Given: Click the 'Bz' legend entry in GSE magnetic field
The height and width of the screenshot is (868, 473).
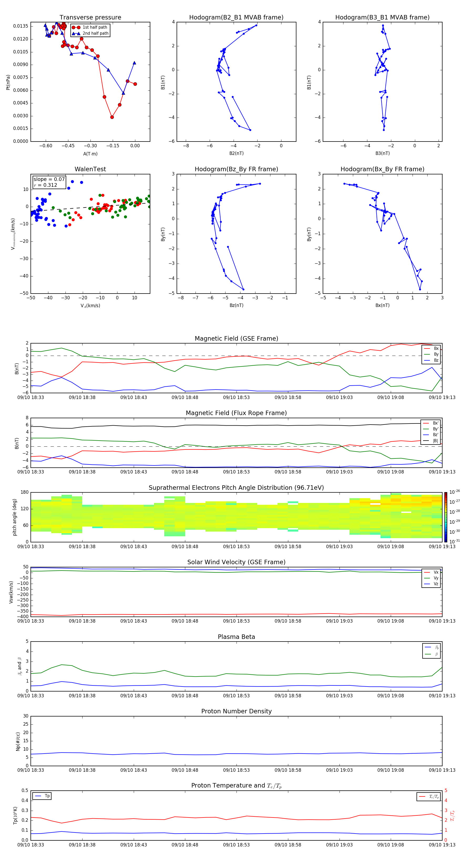Looking at the screenshot, I should 431,360.
